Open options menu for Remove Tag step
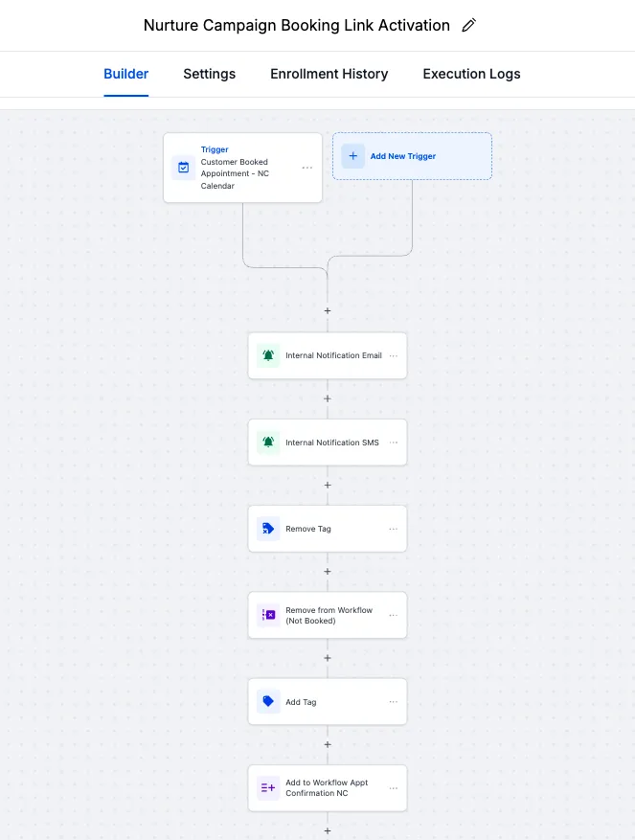Screen dimensions: 635x840 coord(393,529)
